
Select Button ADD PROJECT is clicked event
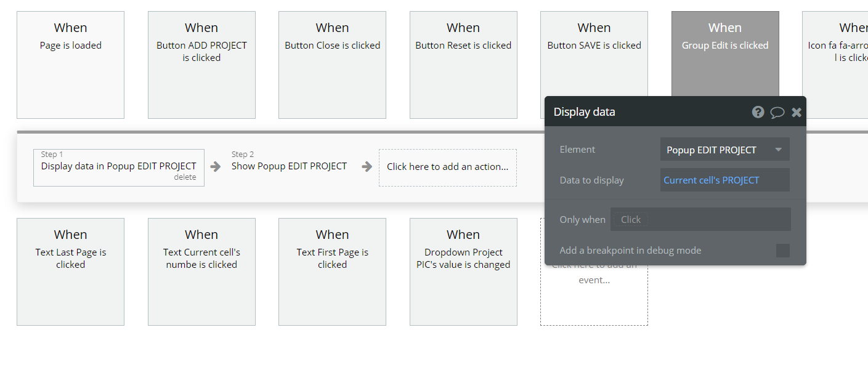pyautogui.click(x=201, y=65)
